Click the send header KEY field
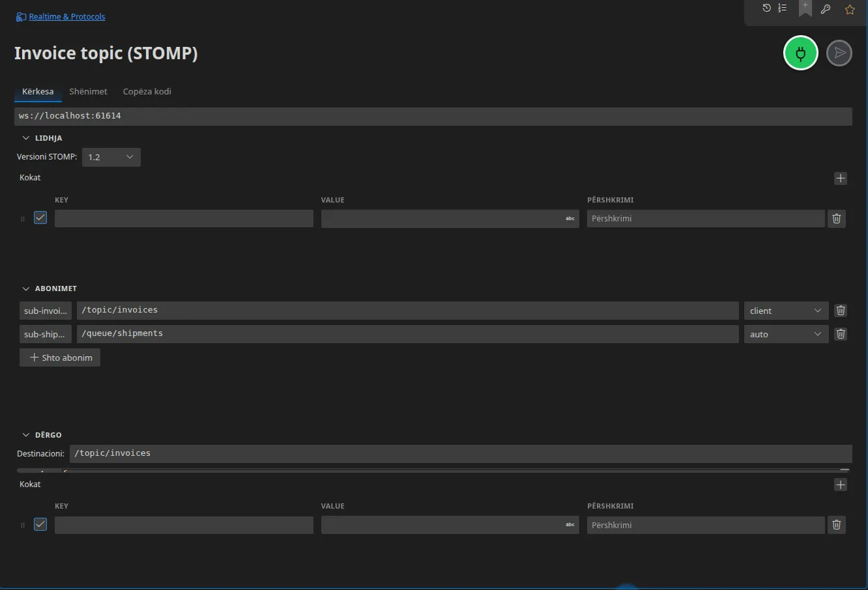The width and height of the screenshot is (868, 590). (x=184, y=525)
